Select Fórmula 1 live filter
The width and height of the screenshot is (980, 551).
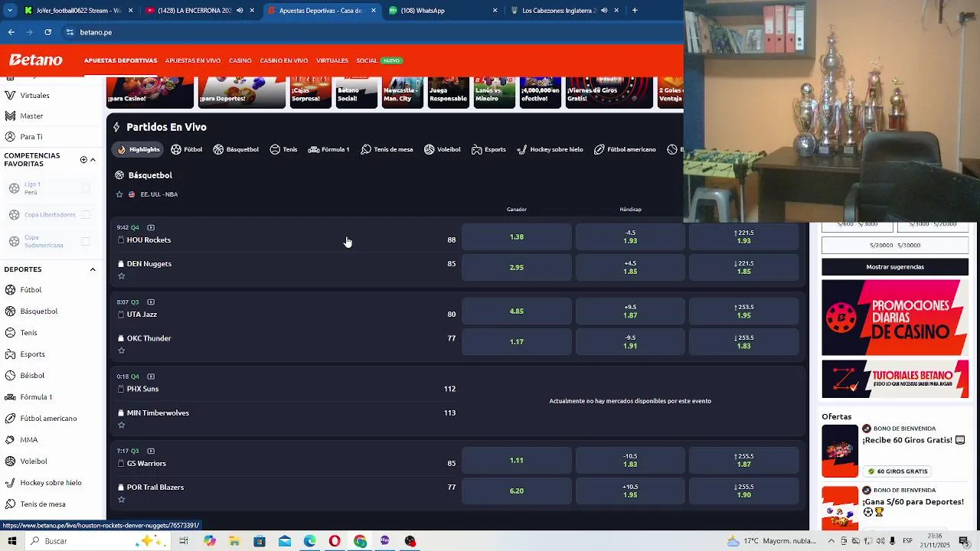coord(328,149)
